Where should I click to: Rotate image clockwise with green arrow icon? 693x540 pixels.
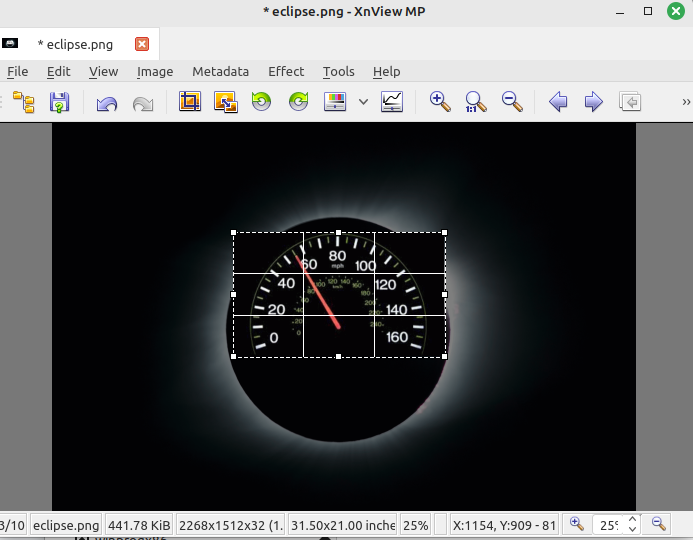click(x=298, y=102)
